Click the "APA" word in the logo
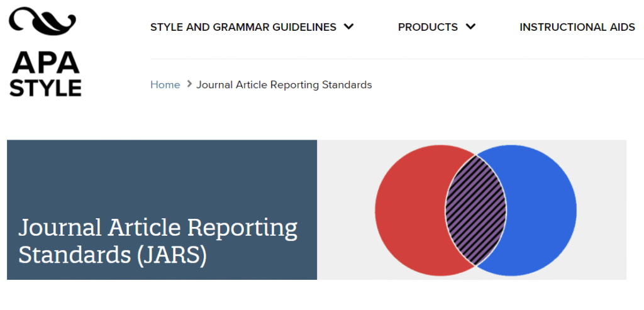The width and height of the screenshot is (644, 310). (45, 62)
